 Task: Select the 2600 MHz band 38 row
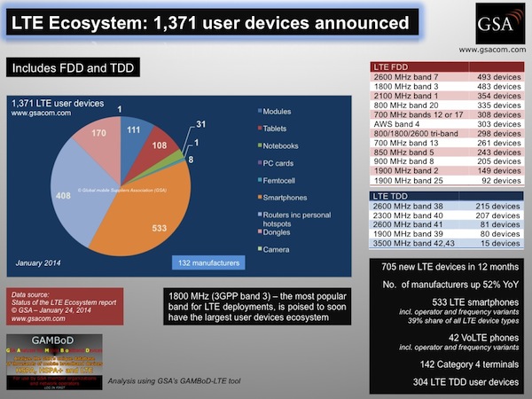pos(447,206)
